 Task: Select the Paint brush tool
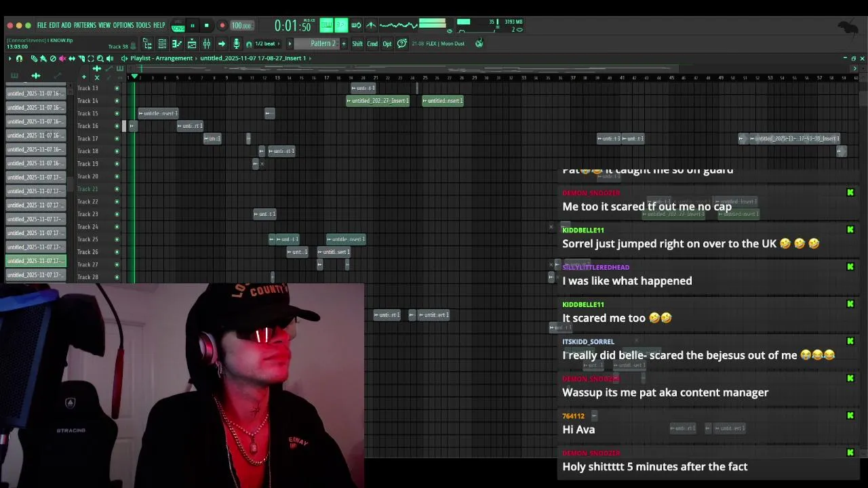pos(43,58)
